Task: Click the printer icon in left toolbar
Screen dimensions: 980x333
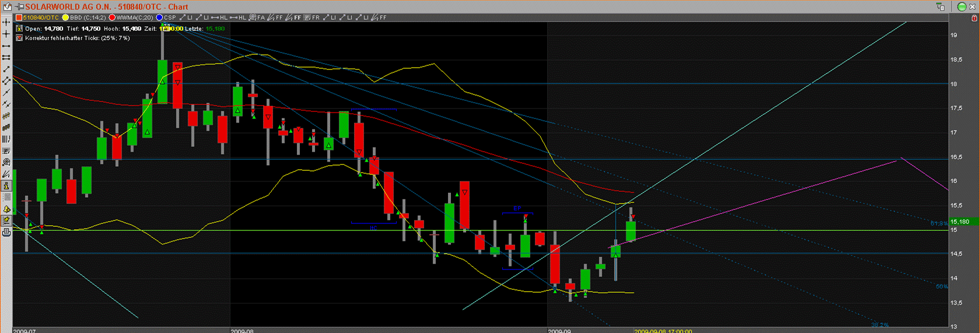Action: 6,232
